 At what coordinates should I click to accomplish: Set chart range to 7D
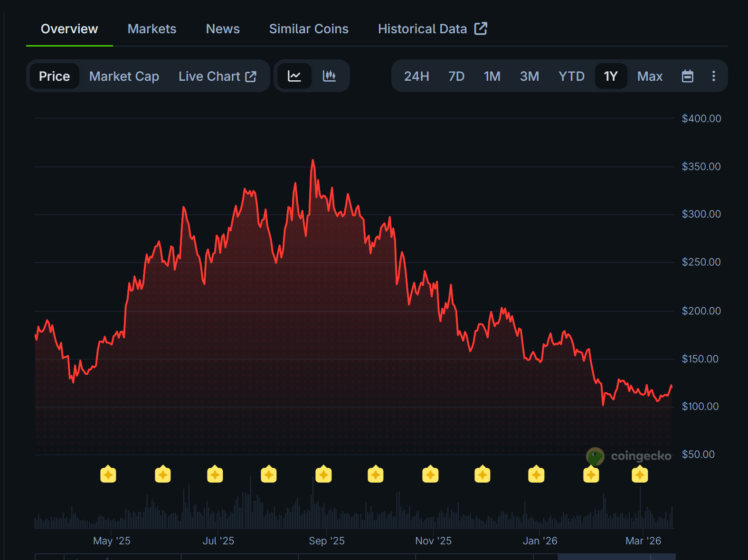click(456, 76)
